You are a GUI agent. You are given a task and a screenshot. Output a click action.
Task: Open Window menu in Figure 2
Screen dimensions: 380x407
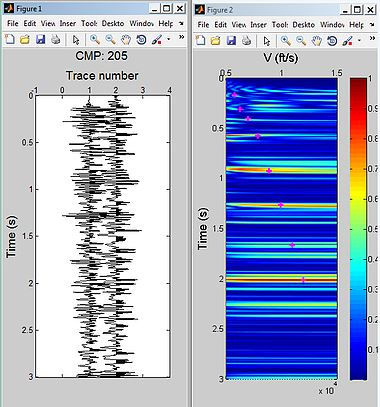point(332,25)
